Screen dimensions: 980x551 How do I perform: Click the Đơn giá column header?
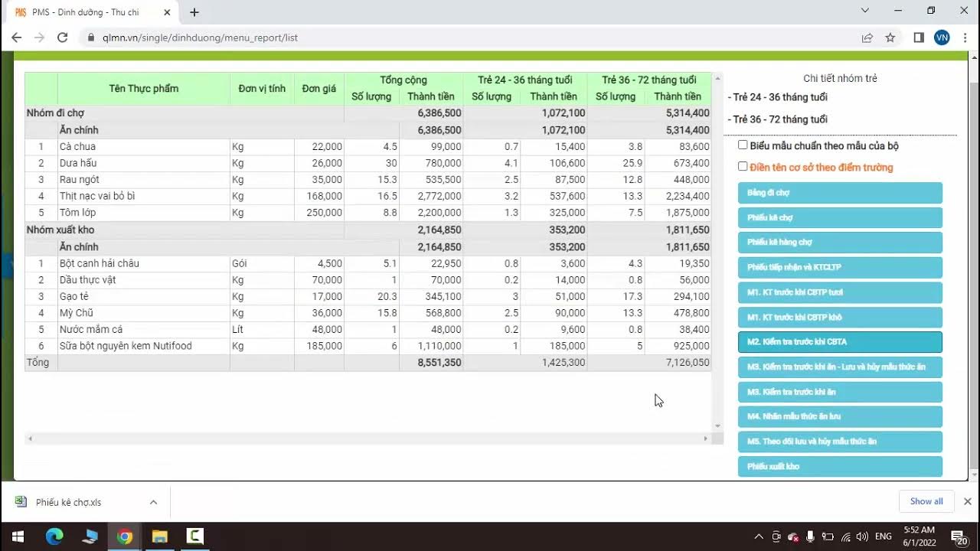click(318, 89)
